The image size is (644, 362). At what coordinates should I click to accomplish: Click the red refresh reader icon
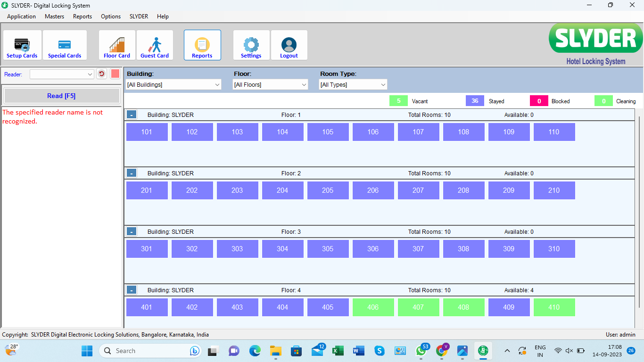[101, 74]
